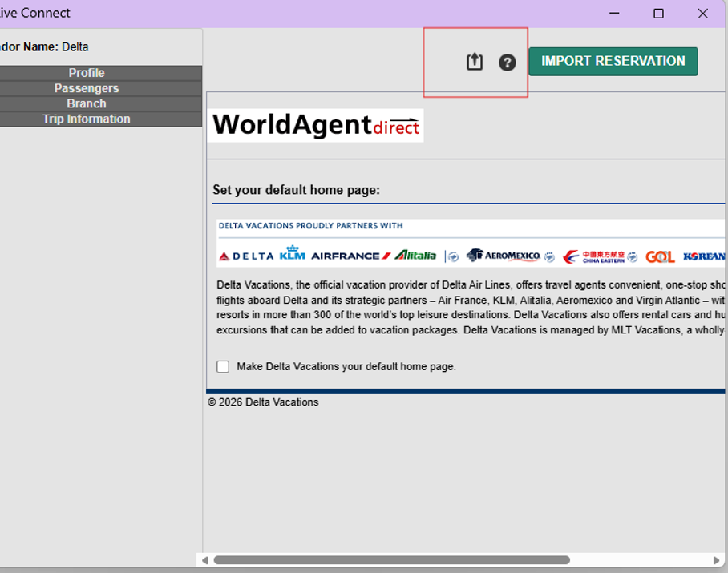Click the IMPORT RESERVATION button
Image resolution: width=728 pixels, height=573 pixels.
[613, 61]
